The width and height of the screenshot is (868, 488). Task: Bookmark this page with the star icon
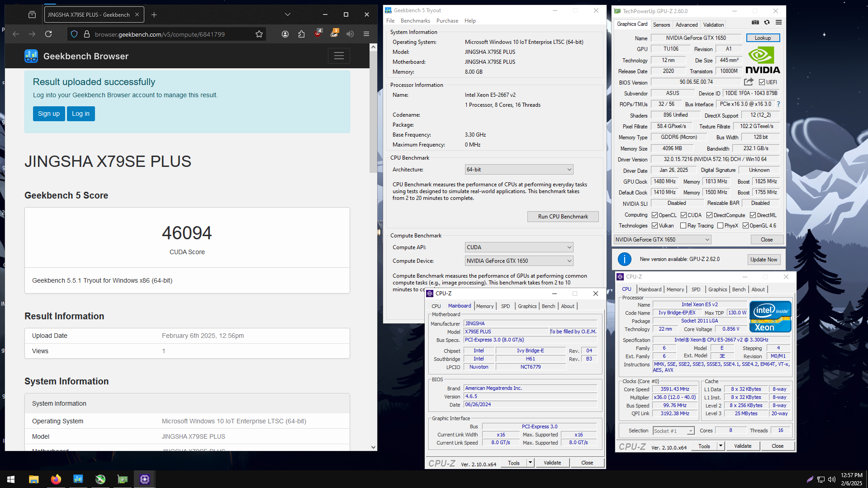point(259,34)
